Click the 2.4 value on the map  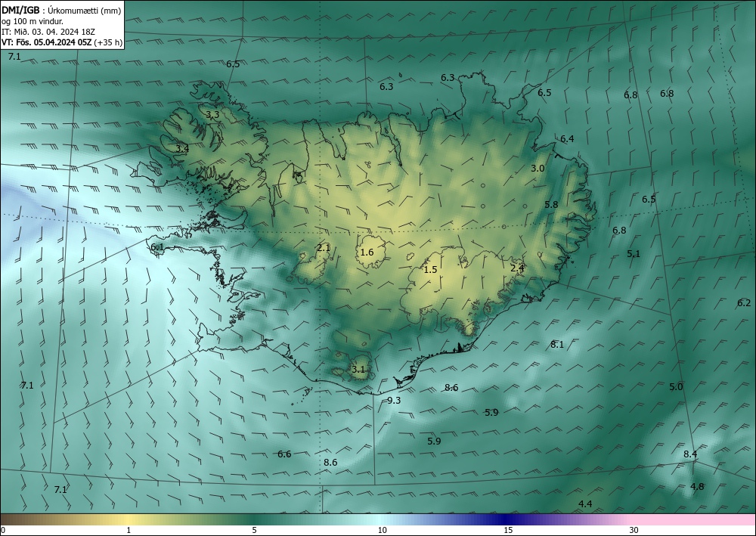(x=517, y=268)
